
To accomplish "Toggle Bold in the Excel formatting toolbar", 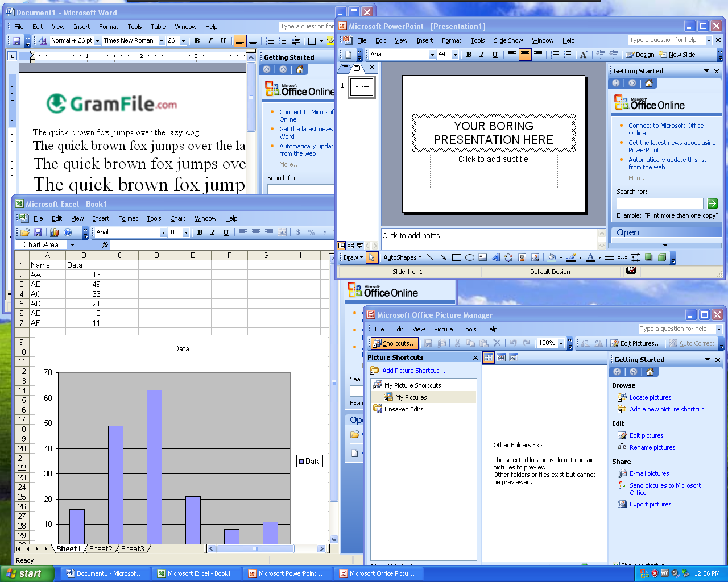I will [x=200, y=232].
